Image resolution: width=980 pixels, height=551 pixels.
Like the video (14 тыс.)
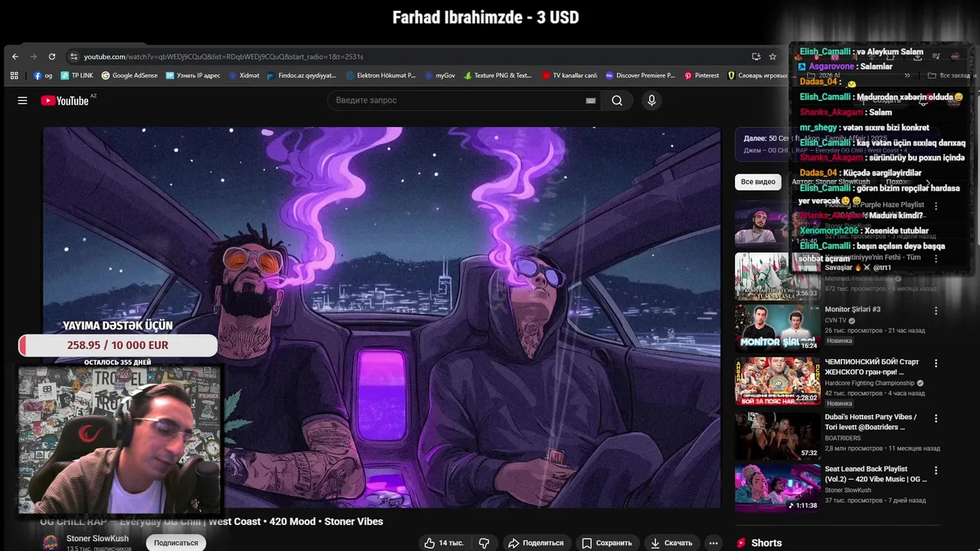[x=445, y=543]
